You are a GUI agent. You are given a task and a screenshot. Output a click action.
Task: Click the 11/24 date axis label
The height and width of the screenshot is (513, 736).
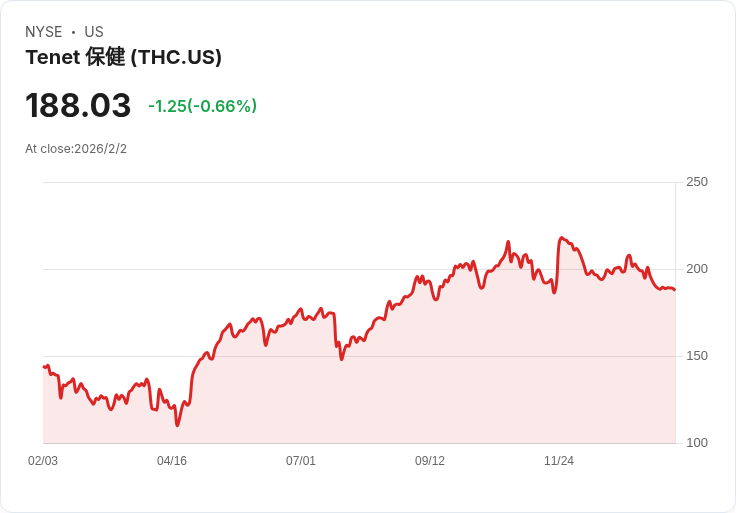click(x=559, y=461)
